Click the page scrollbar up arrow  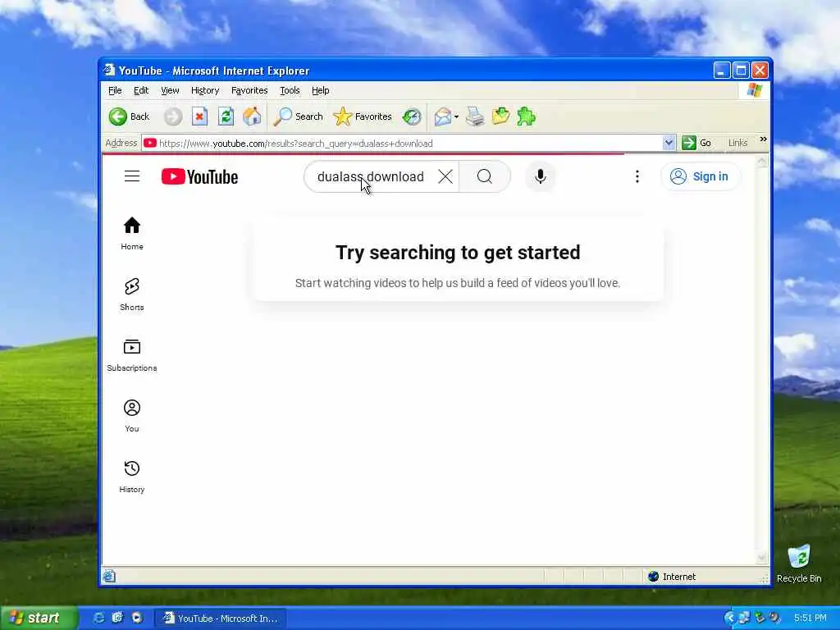click(x=762, y=161)
